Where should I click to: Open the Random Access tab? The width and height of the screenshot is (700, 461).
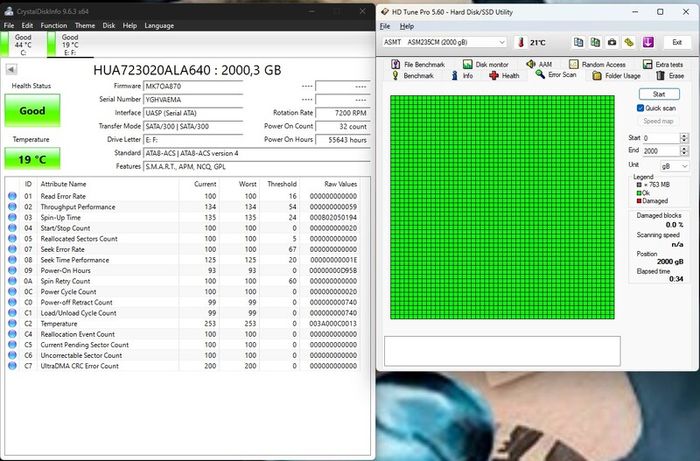[x=597, y=64]
